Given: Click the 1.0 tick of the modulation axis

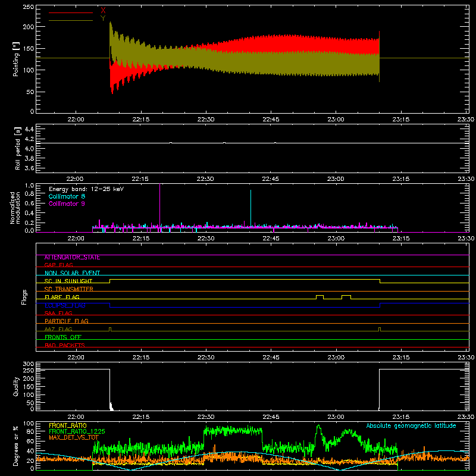Looking at the screenshot, I should [x=29, y=186].
